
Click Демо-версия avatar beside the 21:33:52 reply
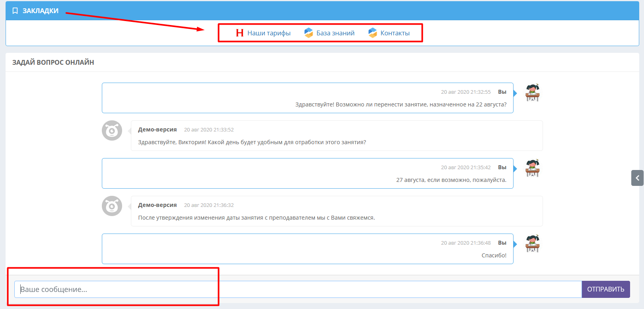click(x=112, y=130)
